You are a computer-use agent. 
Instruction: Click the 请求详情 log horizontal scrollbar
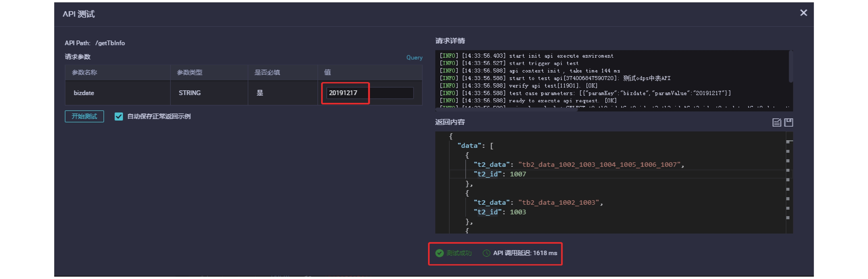coord(506,109)
